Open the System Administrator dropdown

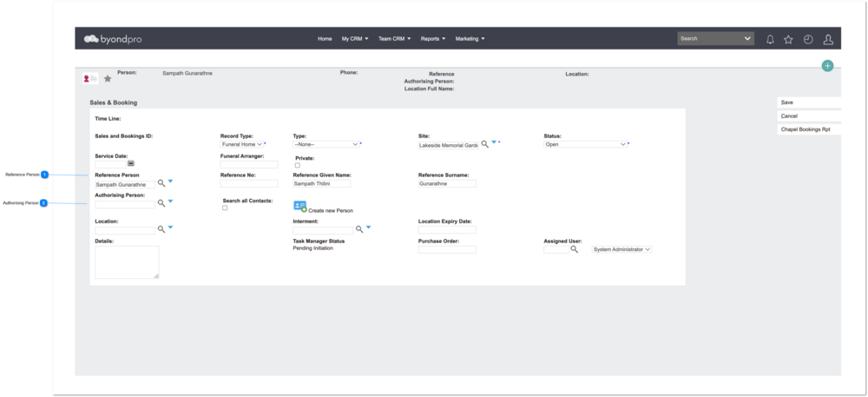pos(621,249)
